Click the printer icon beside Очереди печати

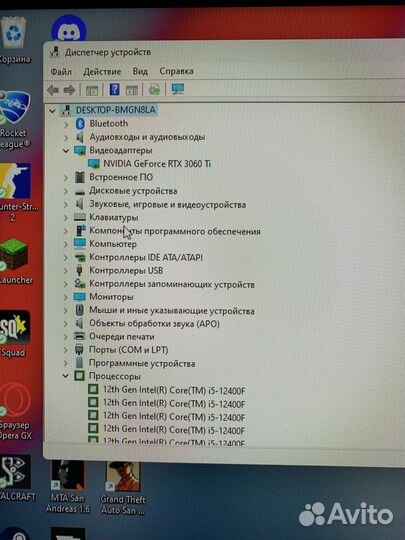coord(80,336)
